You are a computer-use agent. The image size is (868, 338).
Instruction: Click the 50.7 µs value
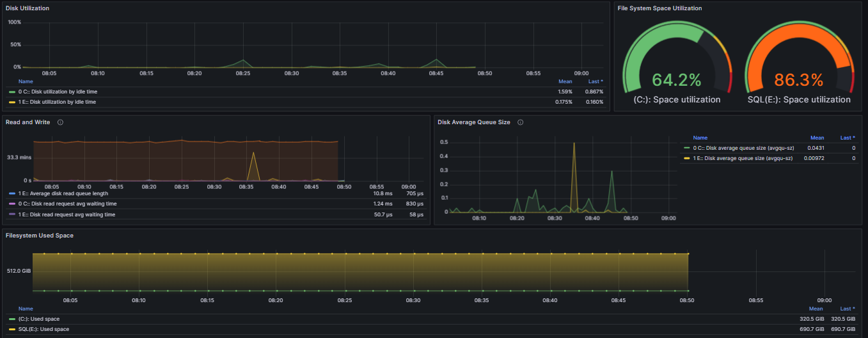pyautogui.click(x=383, y=214)
